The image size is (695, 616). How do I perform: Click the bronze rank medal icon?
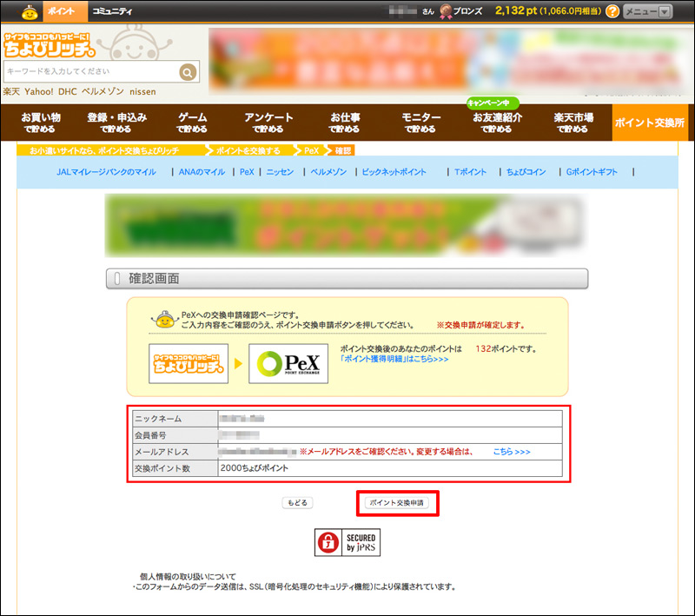(x=446, y=11)
